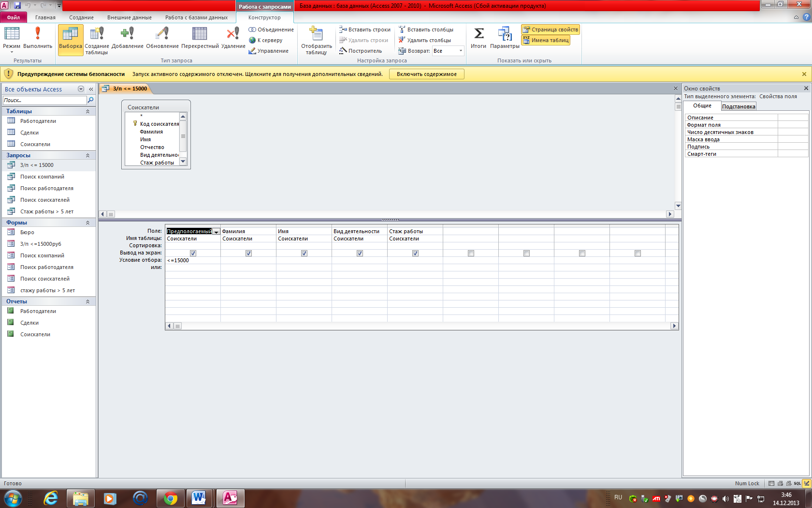This screenshot has height=508, width=812.
Task: Click table pane vertical scrollbar down arrow
Action: click(x=678, y=206)
